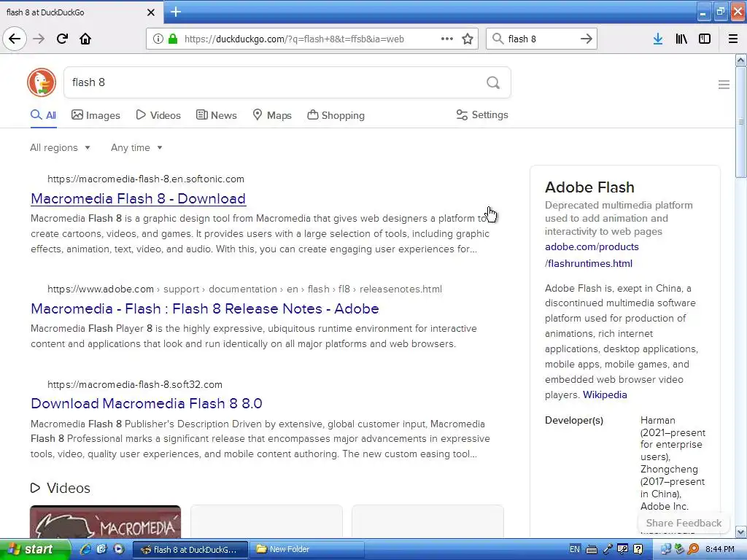
Task: Click the browser forward arrow
Action: [x=39, y=39]
